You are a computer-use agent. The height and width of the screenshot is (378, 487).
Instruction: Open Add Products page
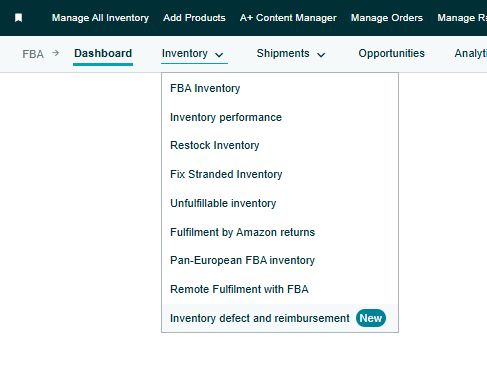pyautogui.click(x=194, y=18)
